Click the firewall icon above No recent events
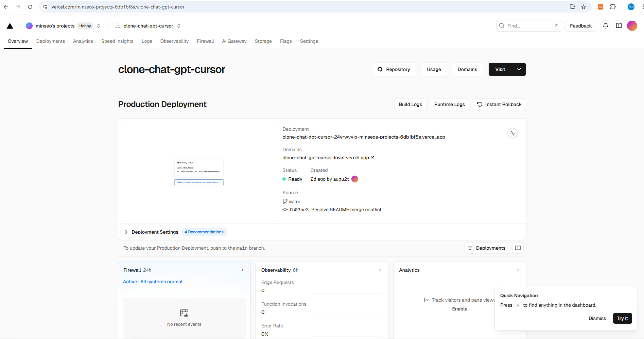This screenshot has width=644, height=339. coord(184,313)
